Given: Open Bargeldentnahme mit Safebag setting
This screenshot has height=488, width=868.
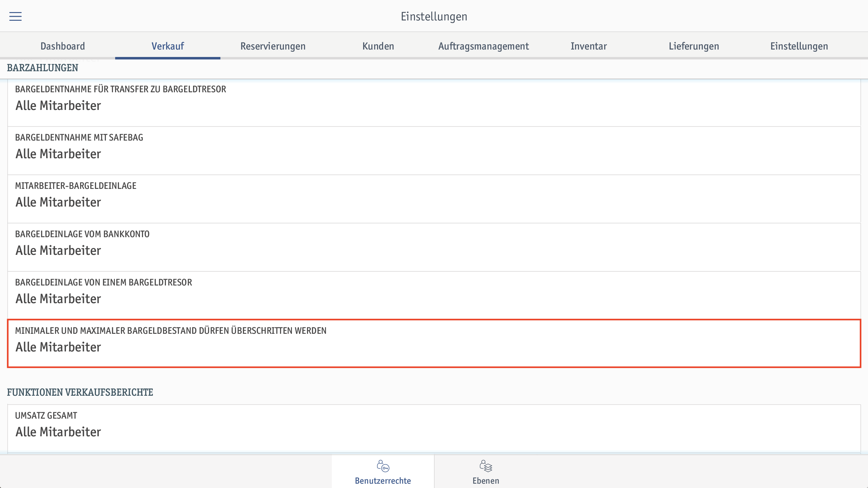Looking at the screenshot, I should [x=434, y=151].
